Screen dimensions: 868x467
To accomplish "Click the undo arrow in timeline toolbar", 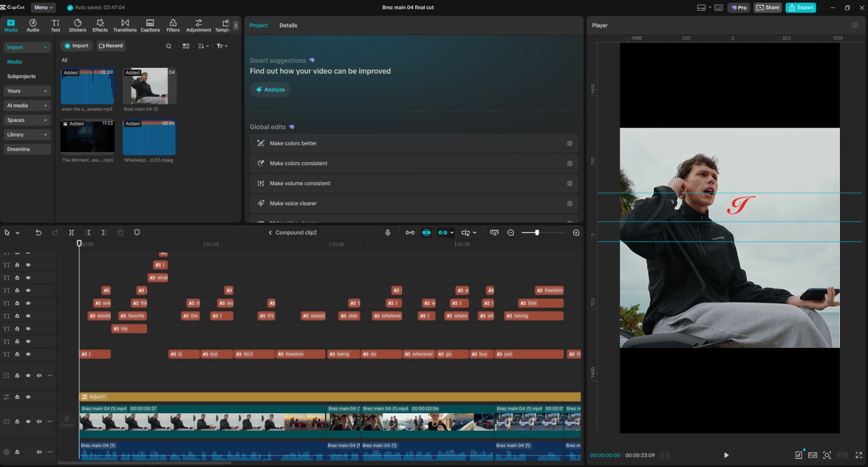I will coord(38,232).
